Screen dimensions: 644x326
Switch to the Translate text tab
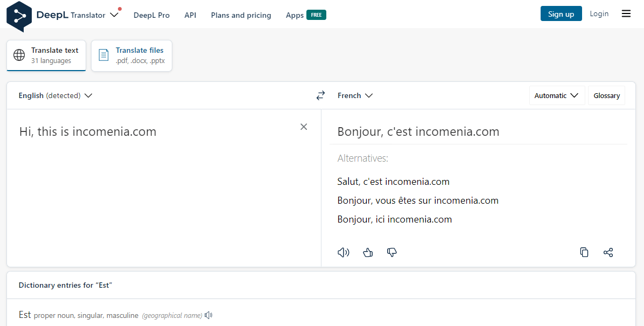tap(46, 56)
